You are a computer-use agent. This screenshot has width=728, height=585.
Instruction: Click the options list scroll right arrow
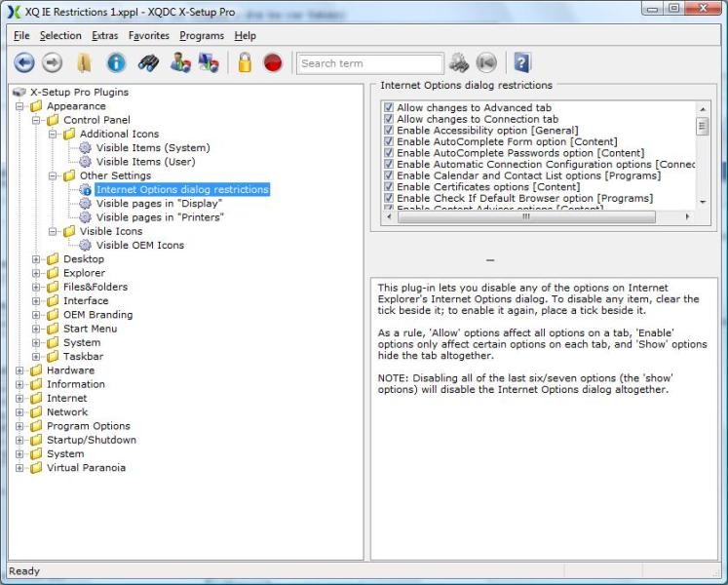point(687,217)
